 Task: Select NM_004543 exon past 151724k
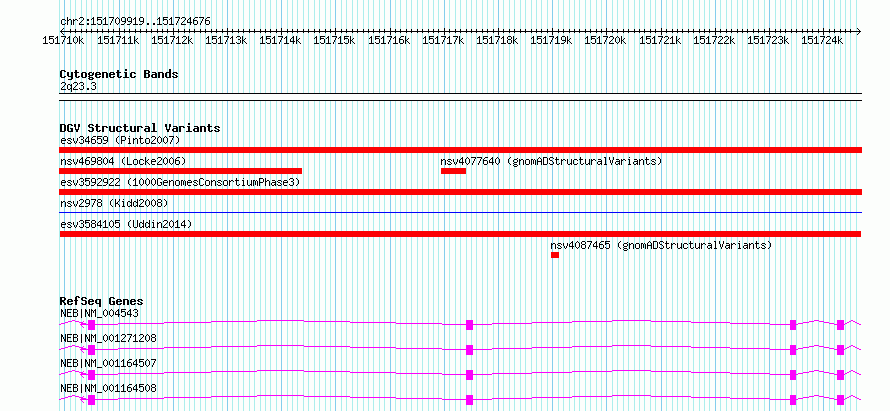click(x=841, y=325)
